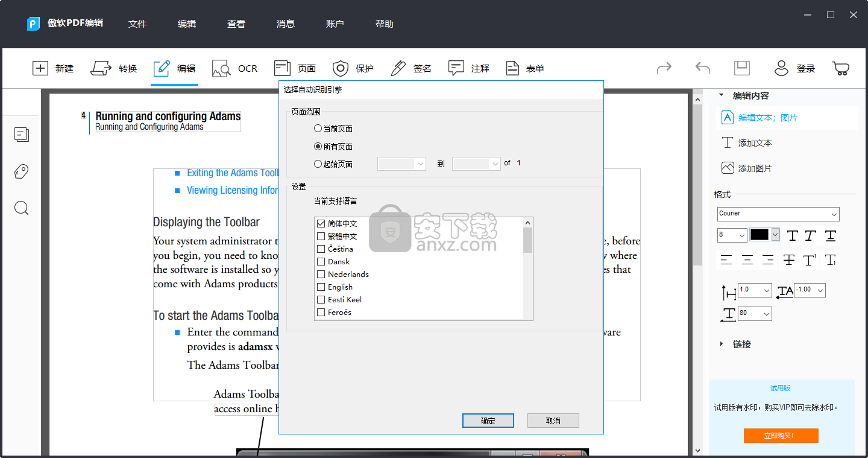Apply superscript formatting
The width and height of the screenshot is (868, 458).
point(810,260)
